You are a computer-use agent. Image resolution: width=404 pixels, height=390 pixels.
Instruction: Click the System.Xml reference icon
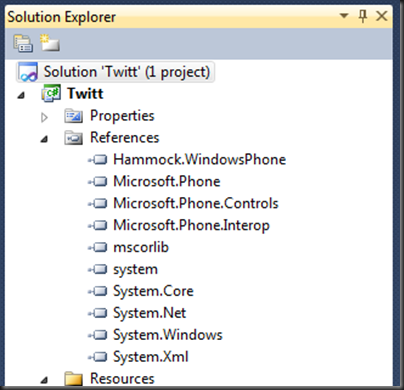[x=98, y=357]
